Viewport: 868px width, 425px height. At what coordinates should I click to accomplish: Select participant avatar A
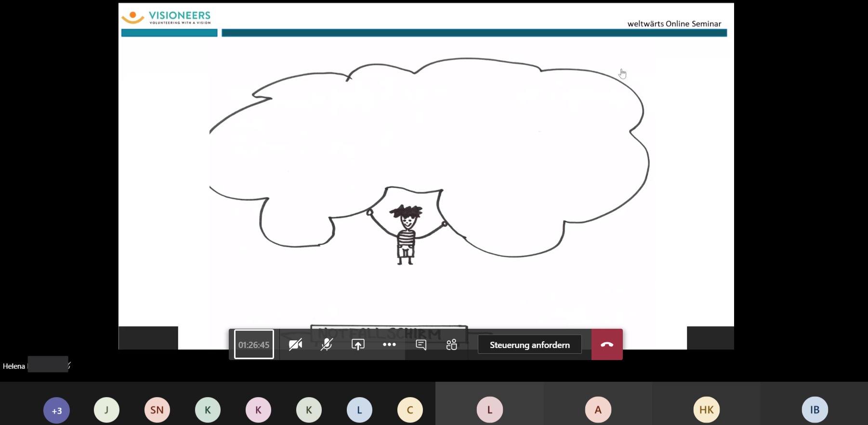point(598,410)
